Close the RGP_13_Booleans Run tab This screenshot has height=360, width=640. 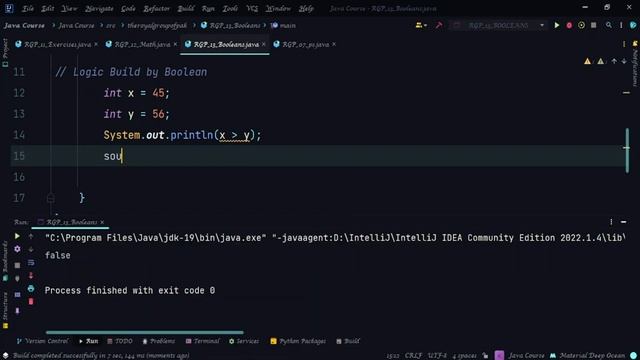pyautogui.click(x=102, y=222)
